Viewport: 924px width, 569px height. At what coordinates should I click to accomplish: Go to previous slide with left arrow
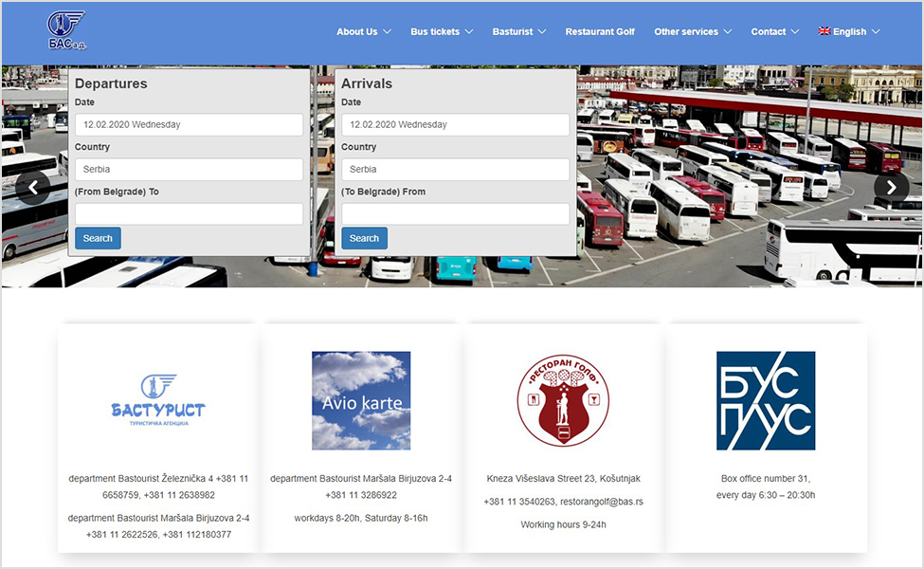point(33,188)
